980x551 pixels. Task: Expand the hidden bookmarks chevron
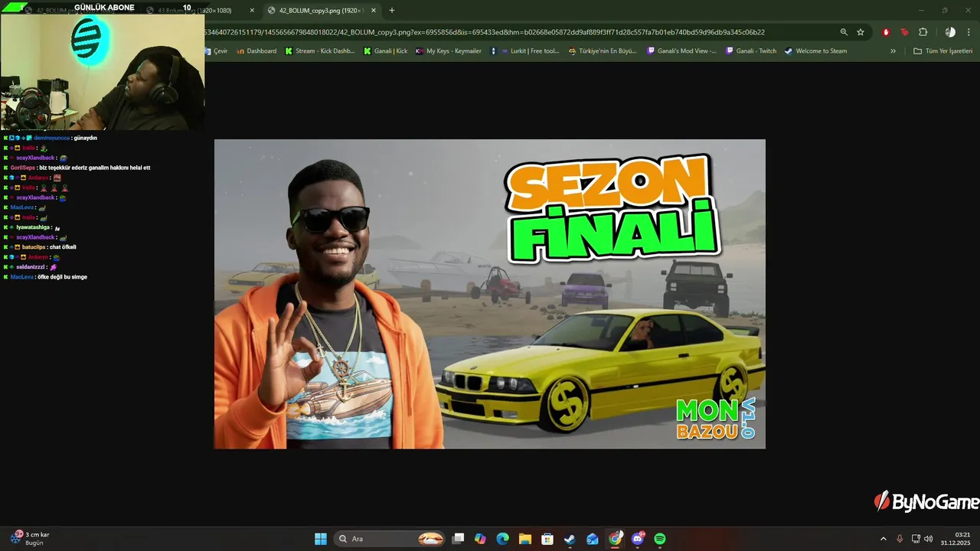[x=893, y=51]
